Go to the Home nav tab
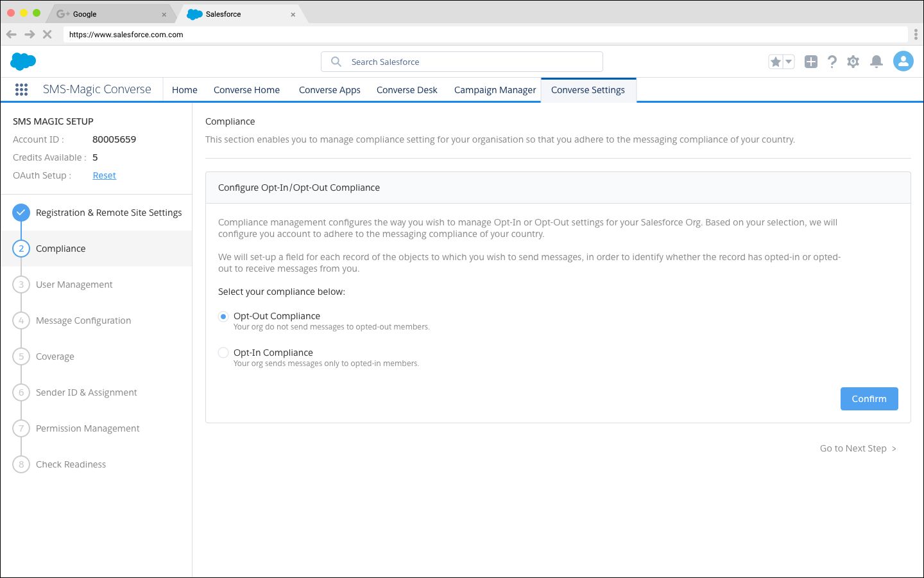This screenshot has height=578, width=924. coord(185,90)
